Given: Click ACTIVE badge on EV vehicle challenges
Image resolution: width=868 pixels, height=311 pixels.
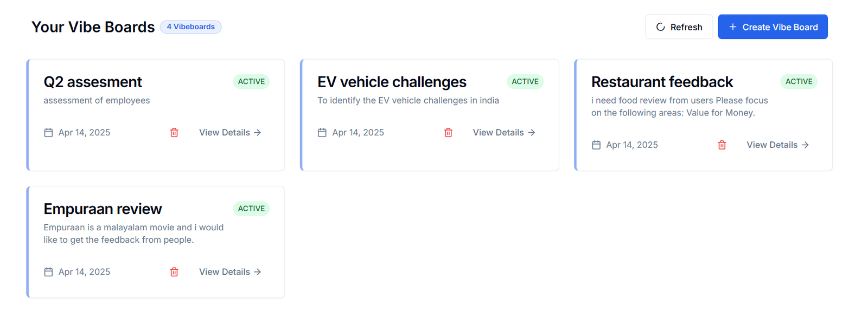Looking at the screenshot, I should coord(525,82).
